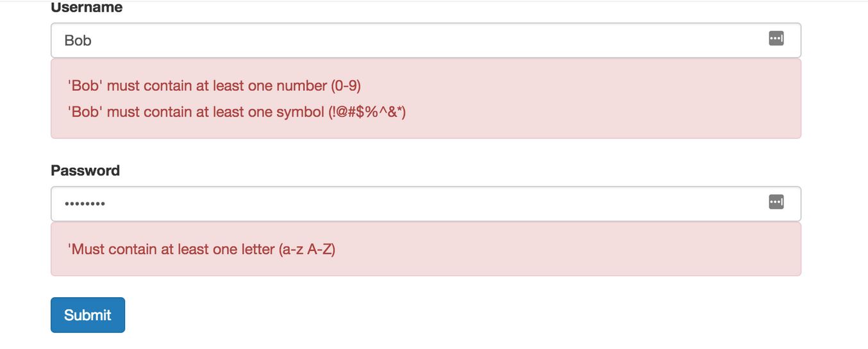This screenshot has height=349, width=868.
Task: Click the Username field label
Action: [x=87, y=8]
